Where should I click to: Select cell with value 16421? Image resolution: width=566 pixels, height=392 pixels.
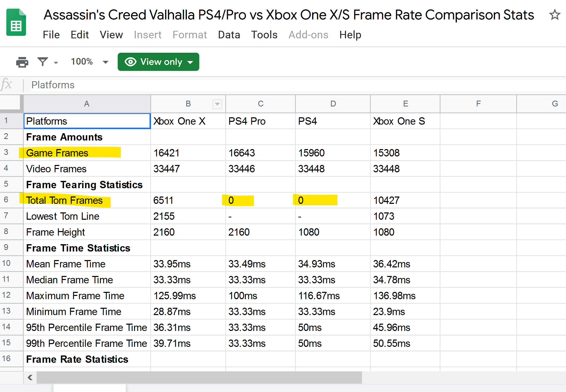[x=188, y=153]
